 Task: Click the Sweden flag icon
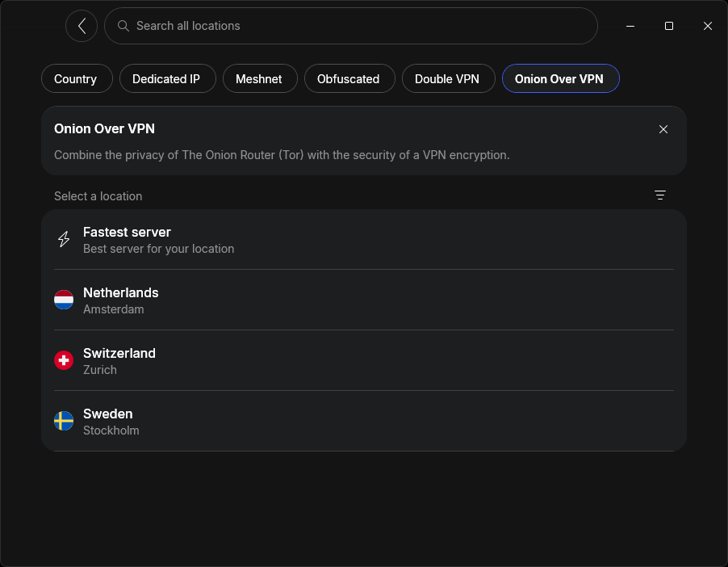click(x=64, y=421)
